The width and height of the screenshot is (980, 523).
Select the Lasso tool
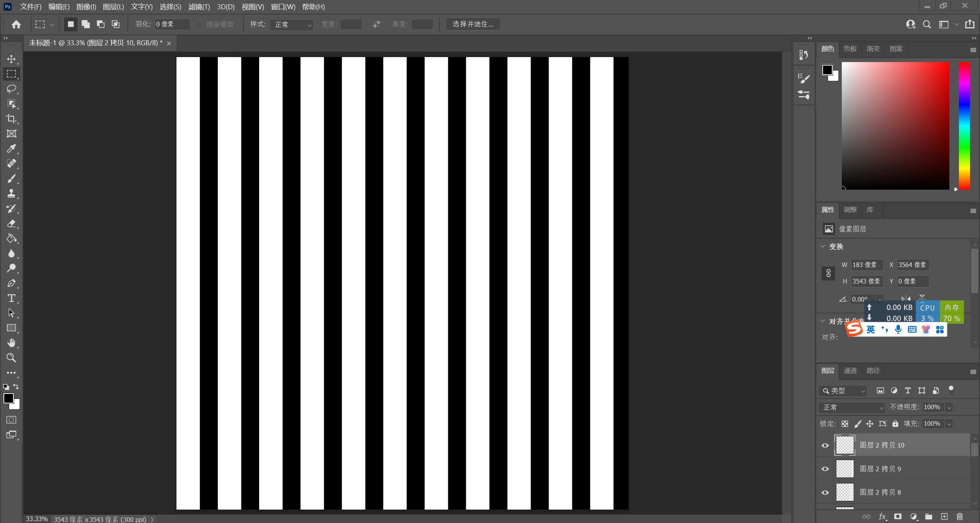[x=11, y=89]
